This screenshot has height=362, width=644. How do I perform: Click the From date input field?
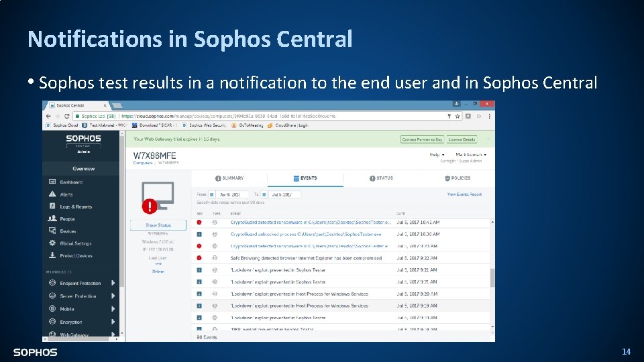point(232,194)
